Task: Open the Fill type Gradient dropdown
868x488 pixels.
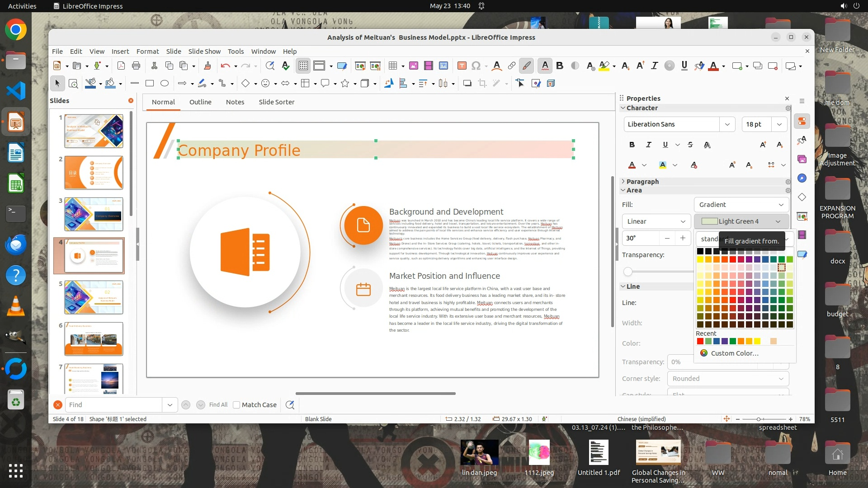Action: coord(741,205)
